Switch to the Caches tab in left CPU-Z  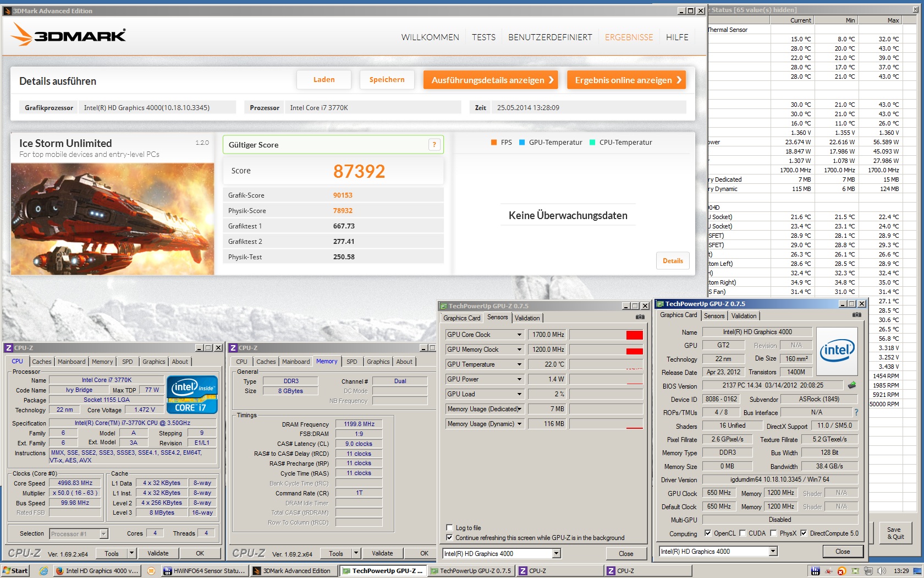click(x=42, y=362)
